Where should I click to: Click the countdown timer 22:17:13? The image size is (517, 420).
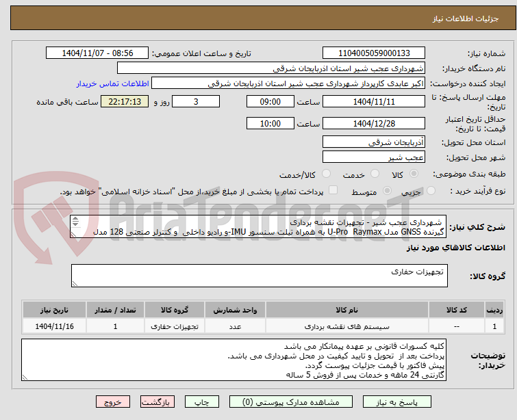tap(125, 101)
